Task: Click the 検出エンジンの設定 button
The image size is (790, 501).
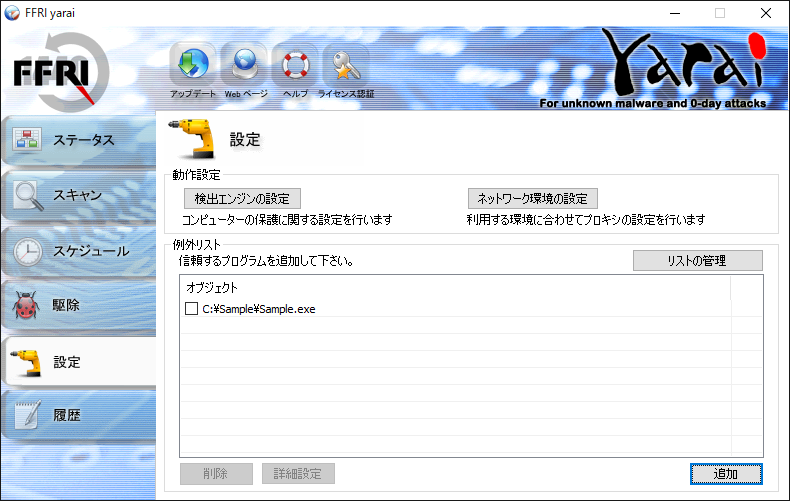Action: coord(242,199)
